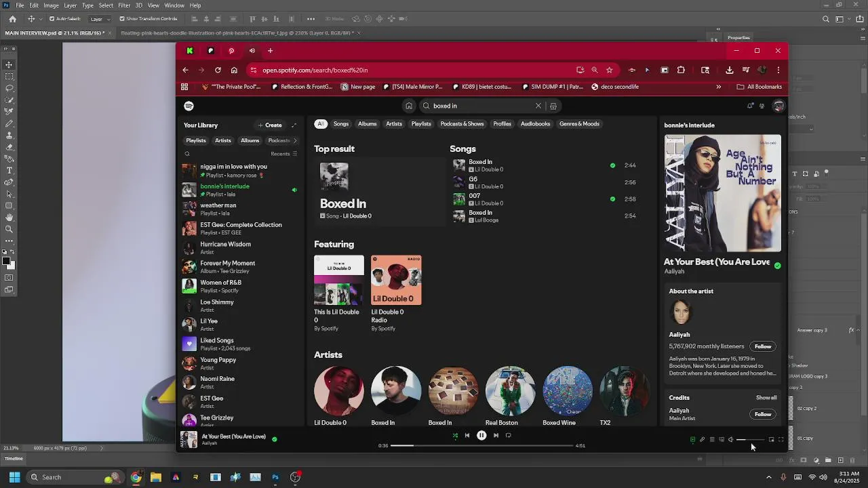Image resolution: width=868 pixels, height=488 pixels.
Task: Select Podcasts & Shows filter tab
Action: click(x=462, y=124)
